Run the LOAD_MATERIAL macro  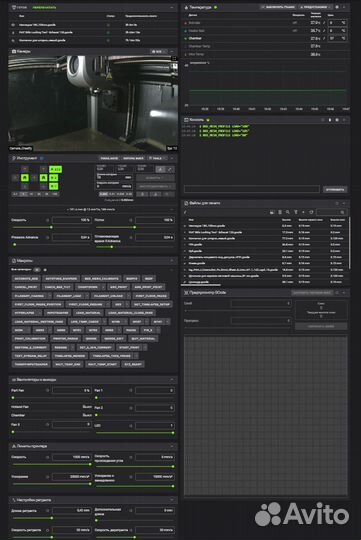pyautogui.click(x=88, y=313)
